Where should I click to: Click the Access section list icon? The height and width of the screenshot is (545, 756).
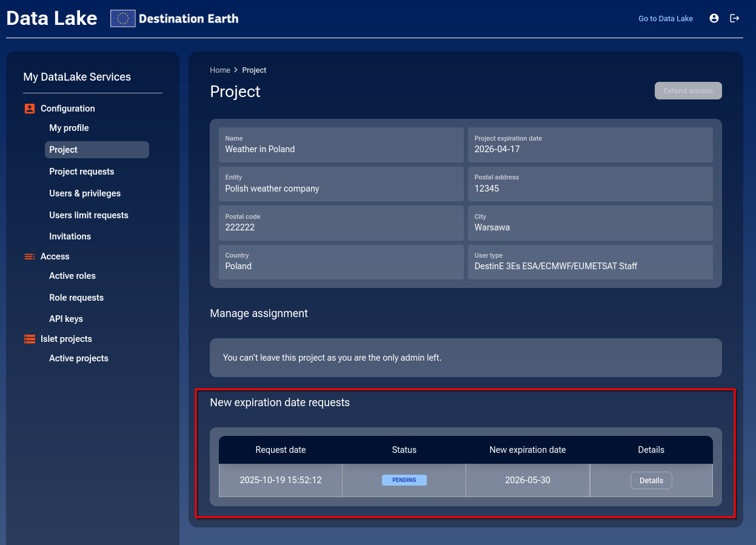30,256
